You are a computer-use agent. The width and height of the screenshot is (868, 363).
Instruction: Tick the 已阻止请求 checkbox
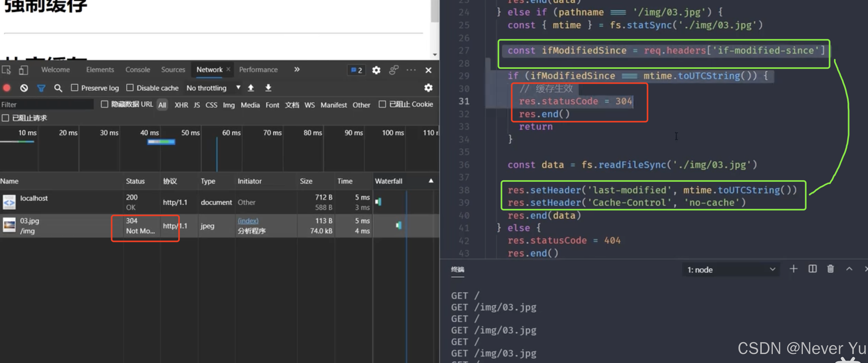pos(5,118)
